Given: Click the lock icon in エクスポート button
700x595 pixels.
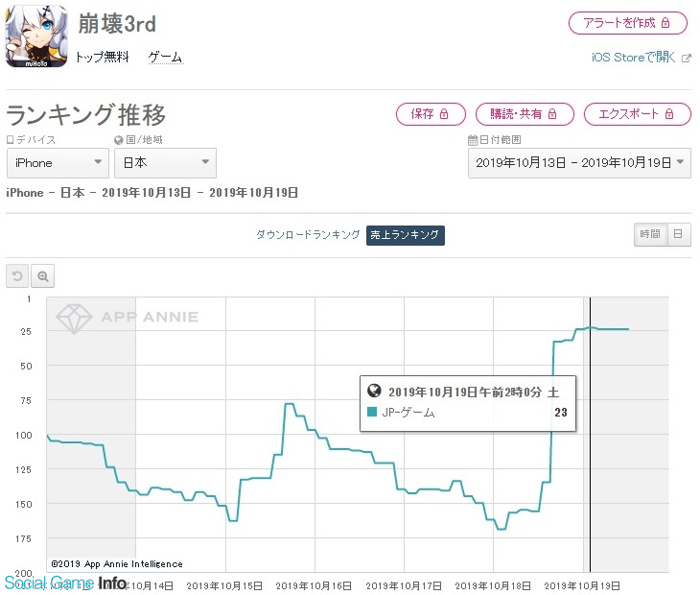Looking at the screenshot, I should (x=668, y=114).
